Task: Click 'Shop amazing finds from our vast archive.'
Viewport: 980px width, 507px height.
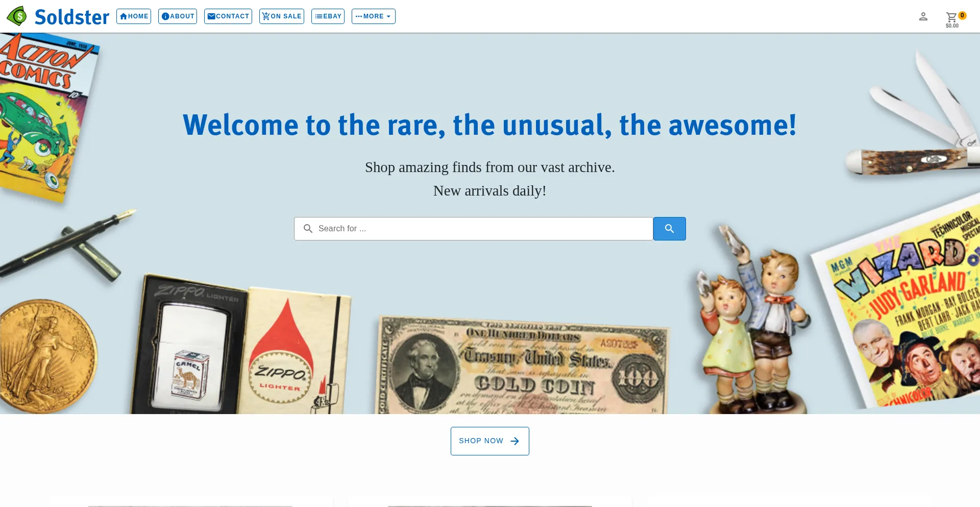Action: [x=490, y=167]
